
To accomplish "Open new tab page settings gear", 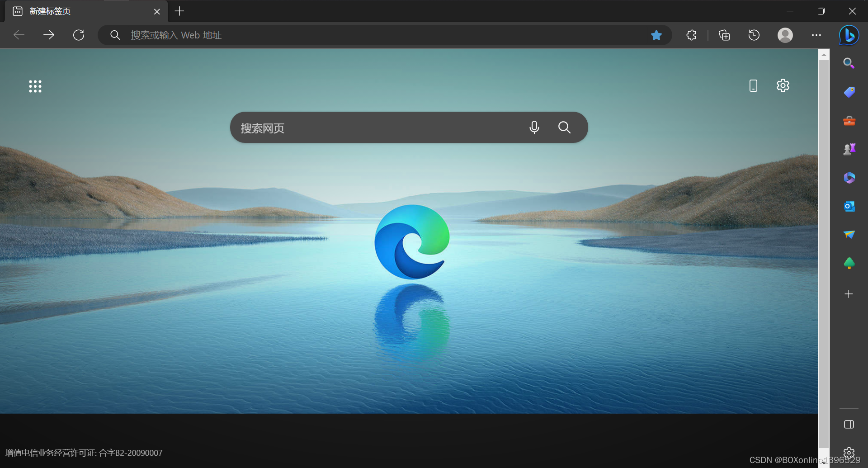I will [x=783, y=85].
